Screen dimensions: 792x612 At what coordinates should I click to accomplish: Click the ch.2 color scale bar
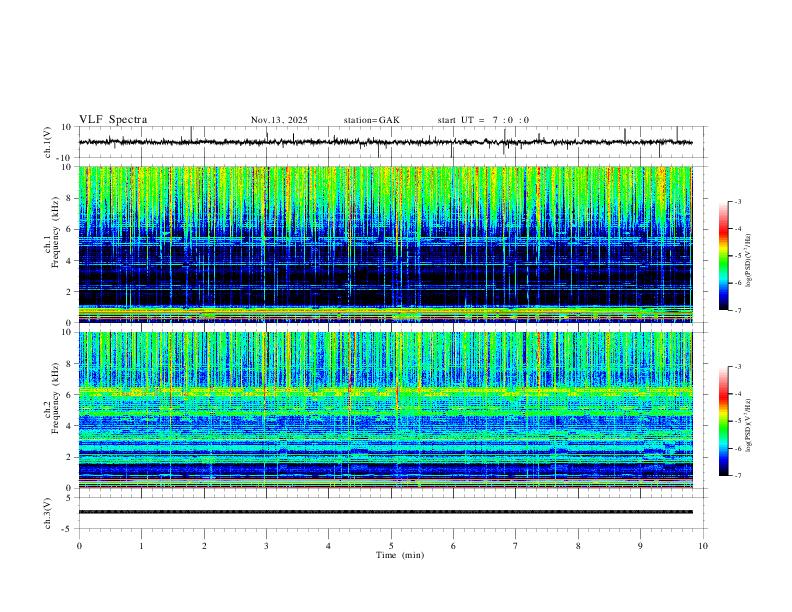(724, 421)
